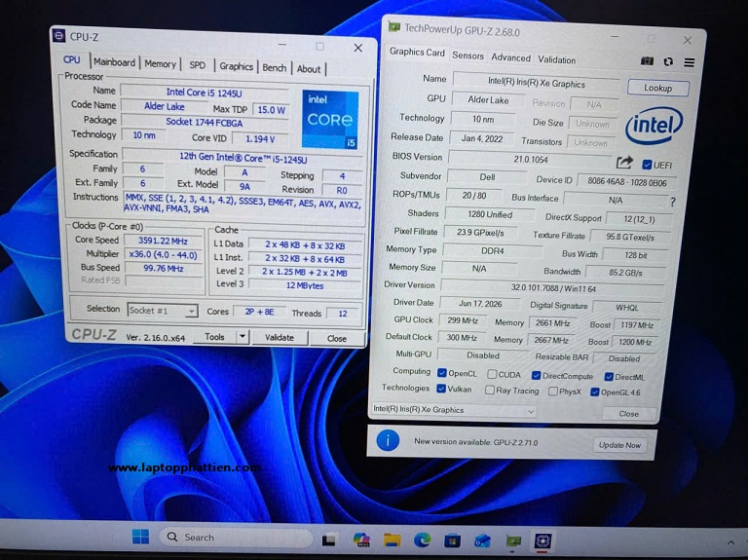
Task: Switch to the Sensors tab
Action: click(x=467, y=56)
